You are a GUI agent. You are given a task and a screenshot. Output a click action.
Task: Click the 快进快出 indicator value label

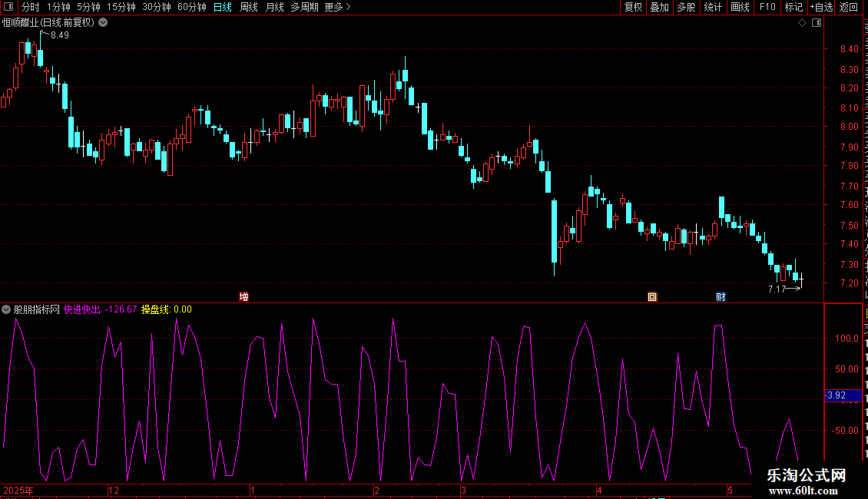(x=100, y=310)
